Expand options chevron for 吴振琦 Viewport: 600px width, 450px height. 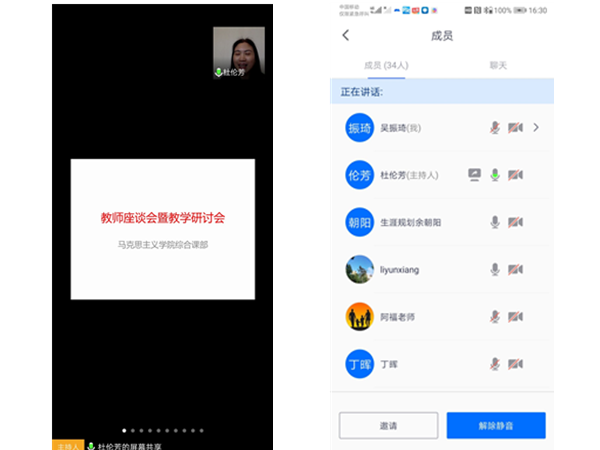pyautogui.click(x=536, y=128)
